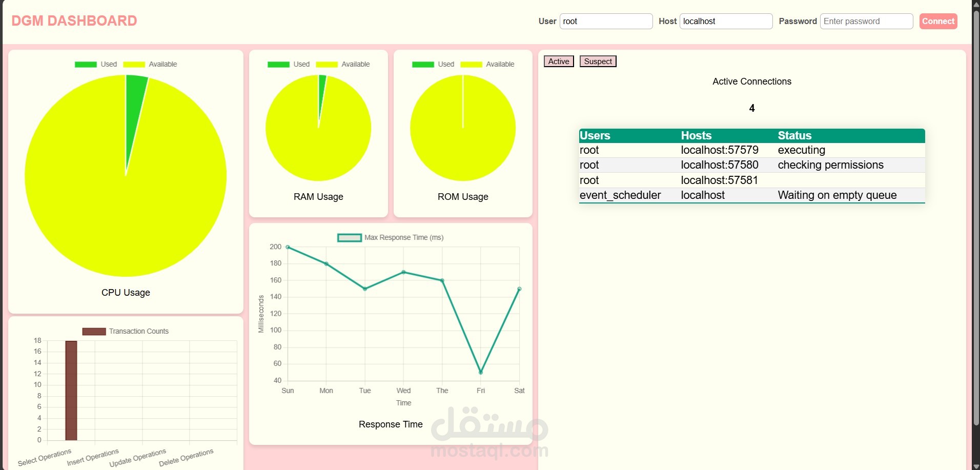Focus the Enter password field
Image resolution: width=980 pixels, height=470 pixels.
(x=866, y=21)
